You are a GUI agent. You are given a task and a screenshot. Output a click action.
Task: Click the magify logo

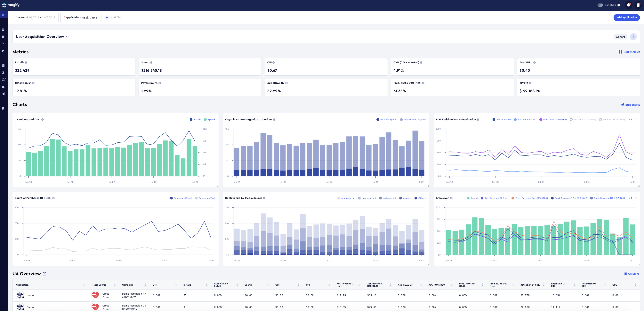[11, 5]
